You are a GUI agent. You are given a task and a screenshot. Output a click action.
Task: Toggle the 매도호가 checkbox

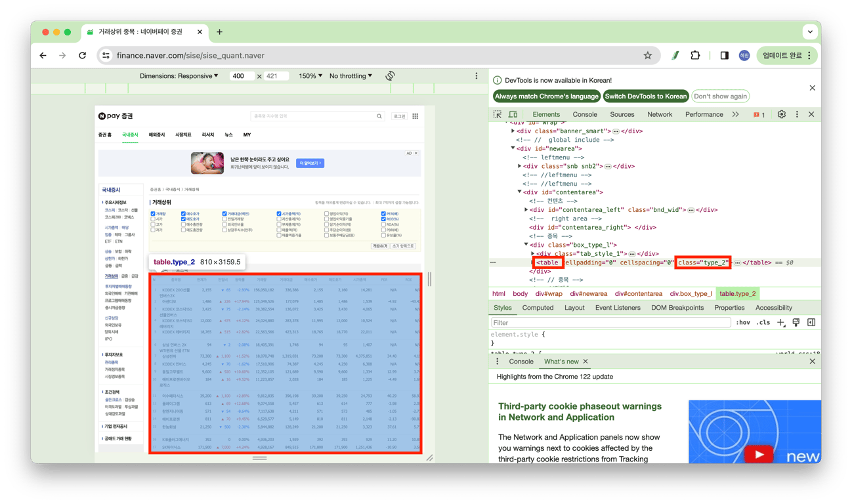pyautogui.click(x=183, y=219)
